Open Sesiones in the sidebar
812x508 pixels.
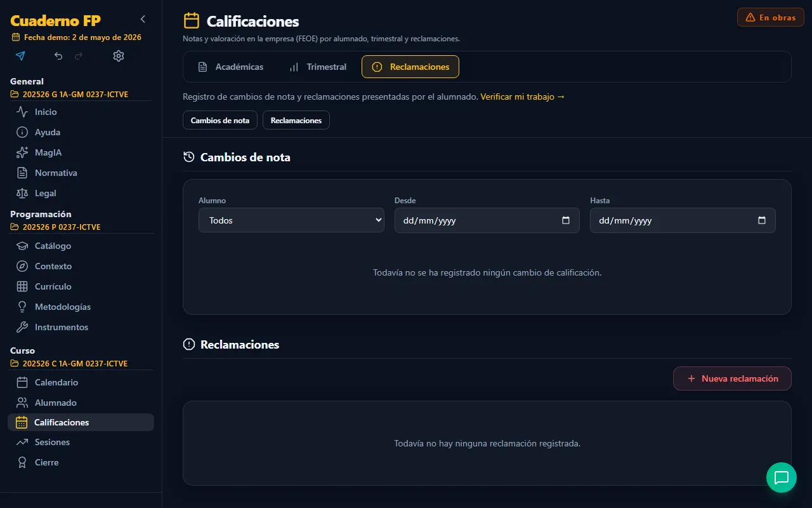point(81,442)
